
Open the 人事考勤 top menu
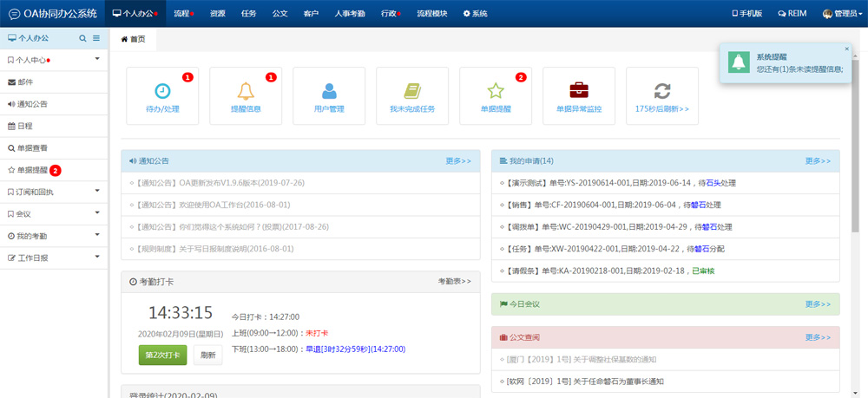[x=350, y=14]
